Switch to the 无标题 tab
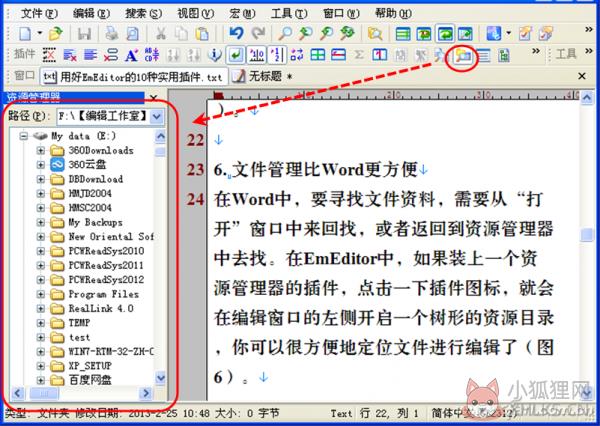The image size is (600, 426). point(263,77)
